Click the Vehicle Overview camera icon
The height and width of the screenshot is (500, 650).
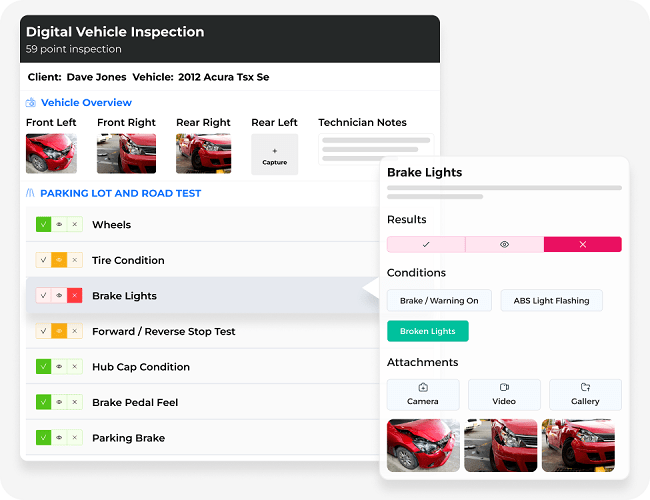tap(31, 103)
